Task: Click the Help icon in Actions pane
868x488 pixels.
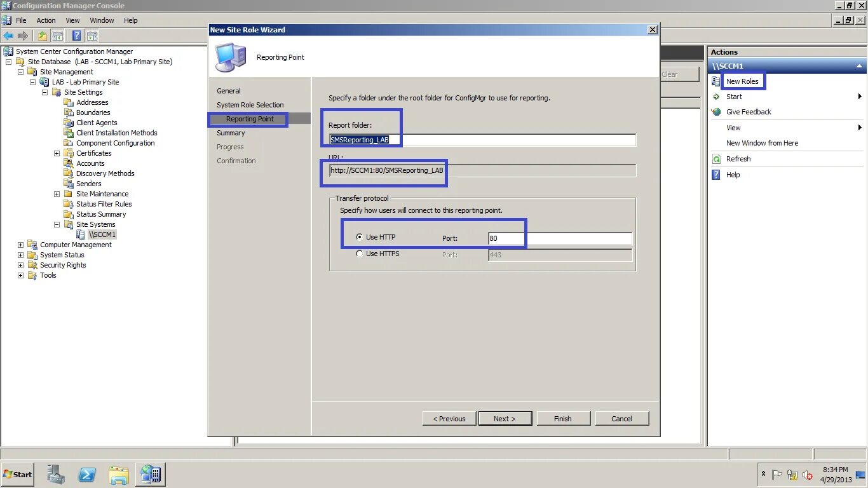Action: point(716,175)
